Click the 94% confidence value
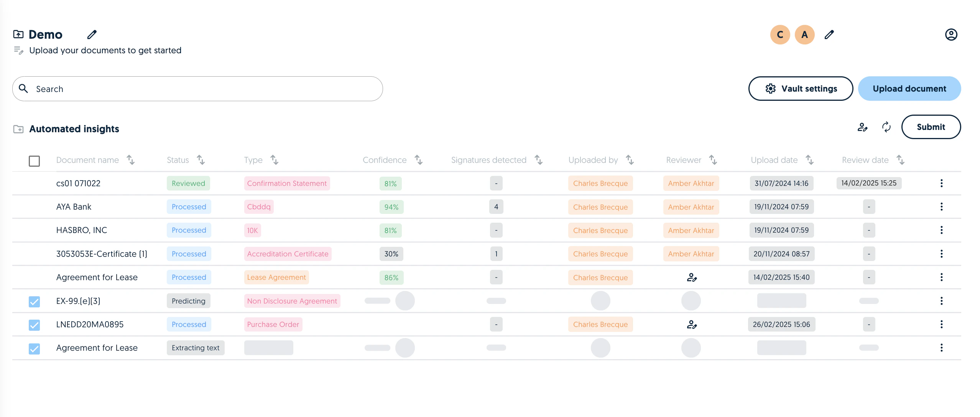980x417 pixels. 391,207
